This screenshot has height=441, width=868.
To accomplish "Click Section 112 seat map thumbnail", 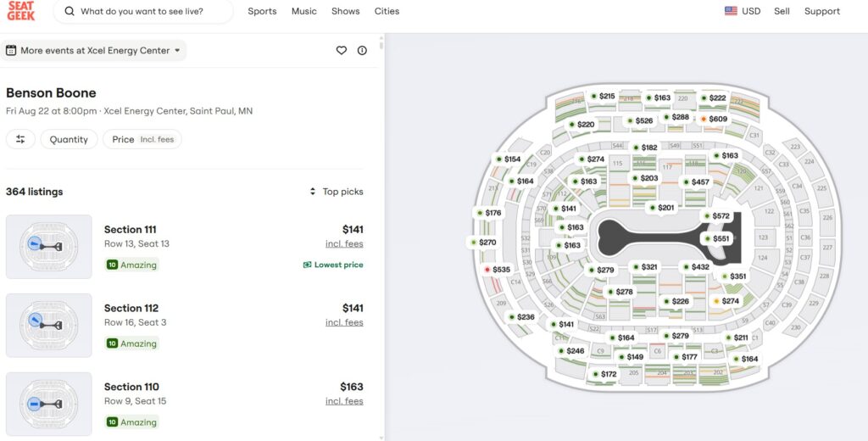I will (48, 325).
